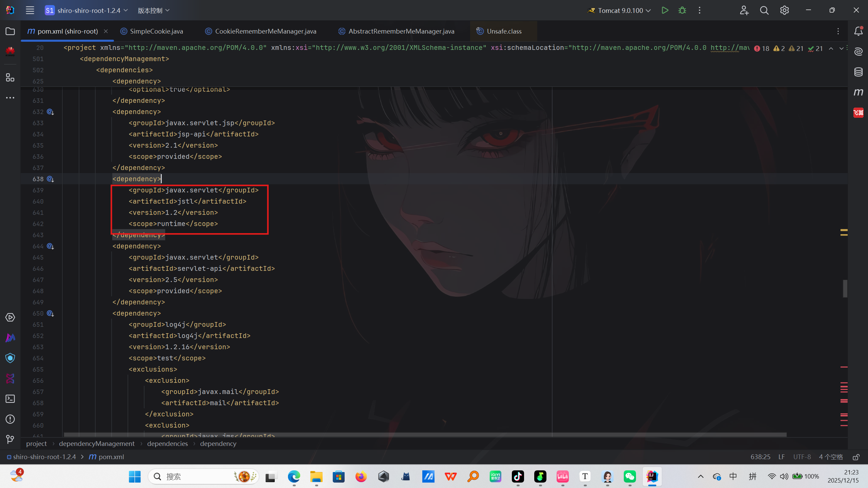Open the Structure tool window icon
Viewport: 868px width, 488px height.
tap(10, 78)
